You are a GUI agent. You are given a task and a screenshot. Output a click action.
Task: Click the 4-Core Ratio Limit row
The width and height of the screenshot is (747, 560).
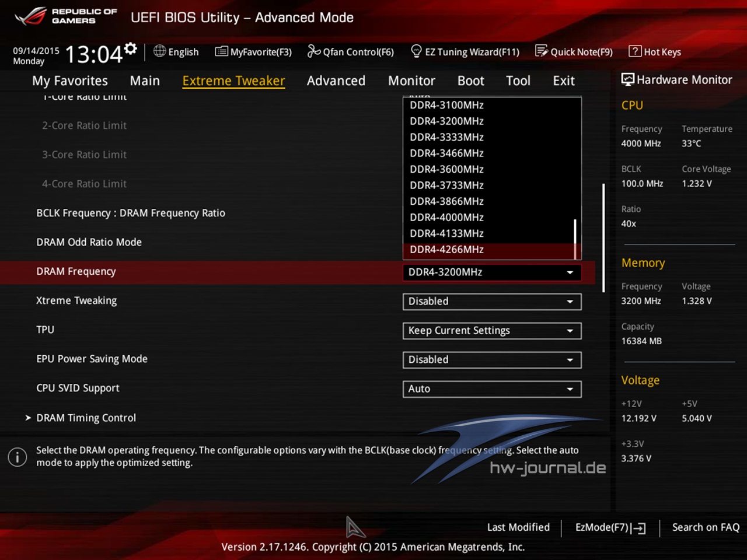(x=84, y=184)
